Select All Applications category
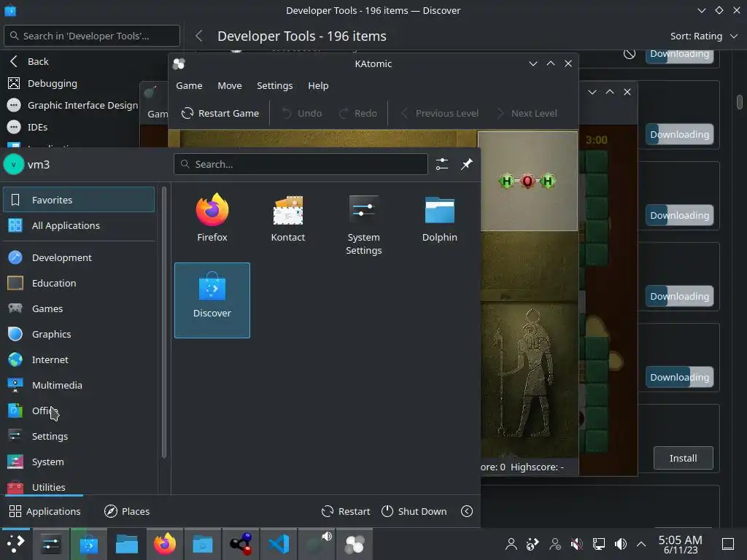 [x=79, y=225]
